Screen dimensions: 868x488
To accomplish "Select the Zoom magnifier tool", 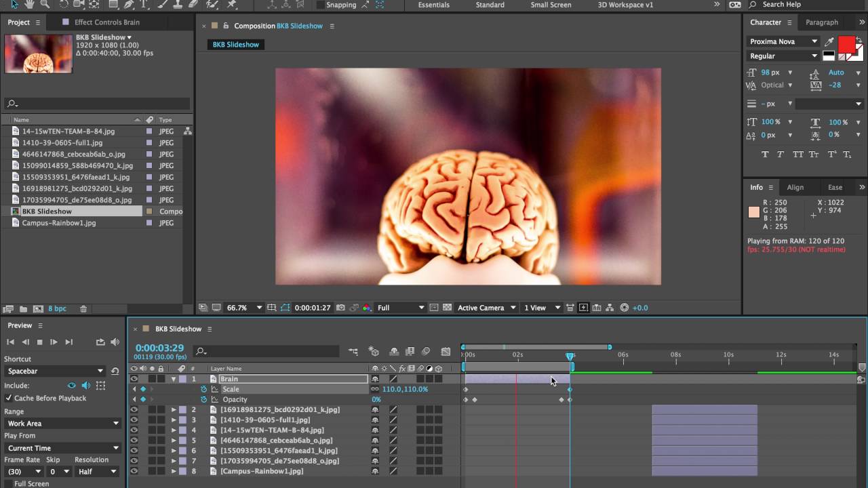I will (45, 4).
